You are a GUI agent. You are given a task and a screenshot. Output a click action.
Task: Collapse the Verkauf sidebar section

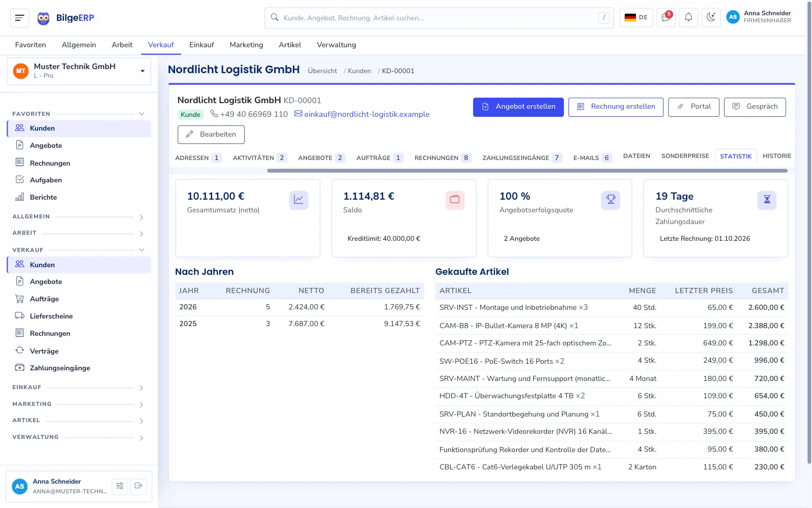coord(142,250)
